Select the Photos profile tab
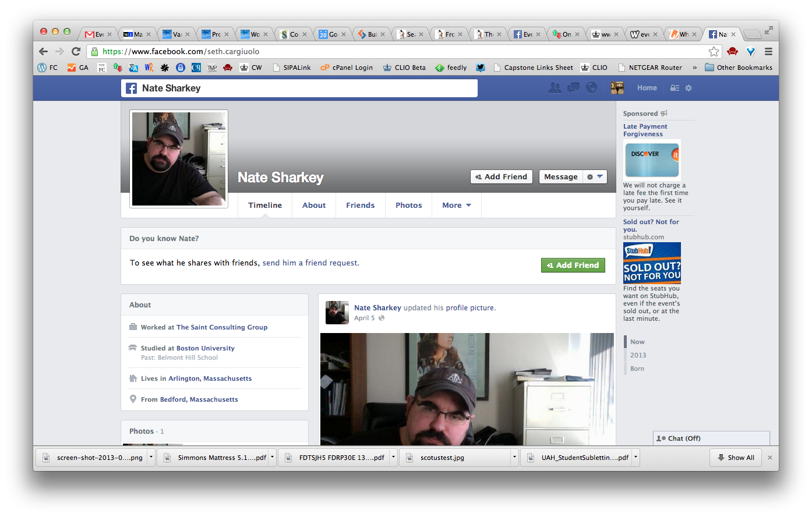Viewport: 812px width, 517px height. (x=409, y=206)
